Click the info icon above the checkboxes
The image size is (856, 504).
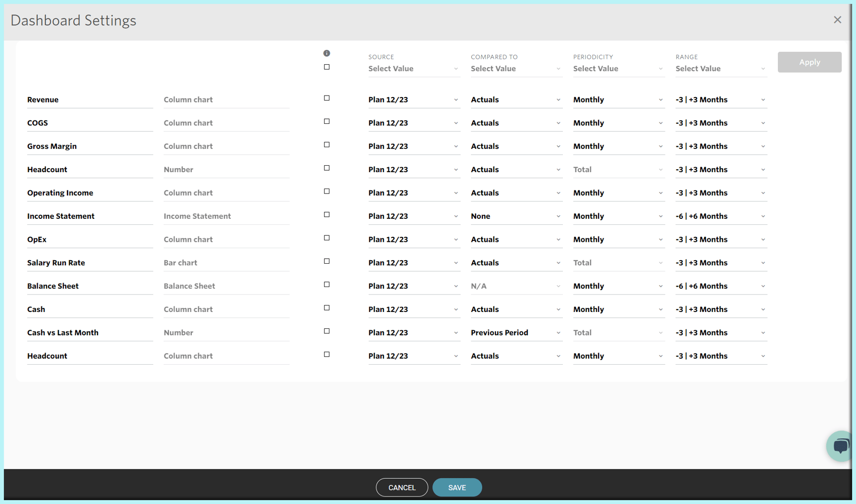click(x=326, y=53)
